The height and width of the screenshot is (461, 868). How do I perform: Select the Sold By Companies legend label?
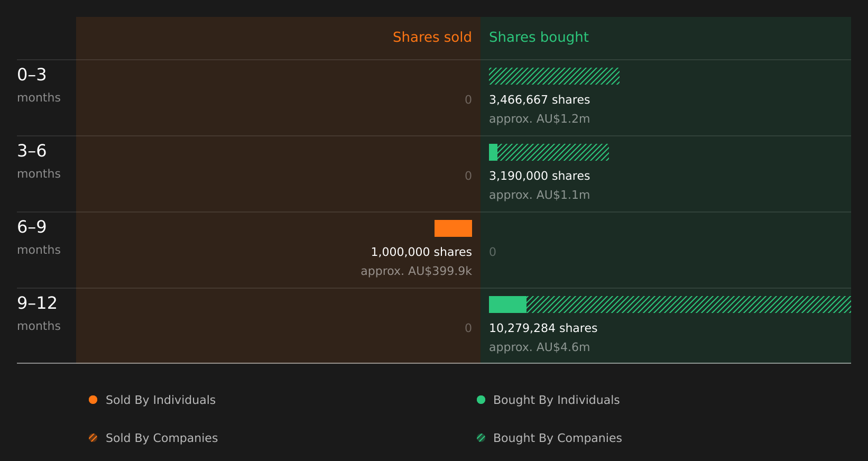[x=162, y=438]
